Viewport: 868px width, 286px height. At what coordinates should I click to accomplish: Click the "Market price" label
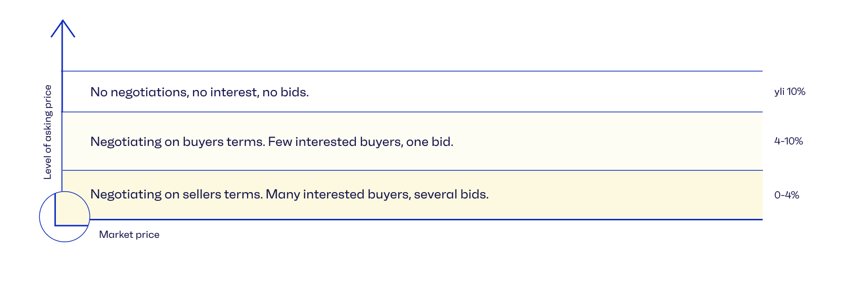[x=129, y=234]
